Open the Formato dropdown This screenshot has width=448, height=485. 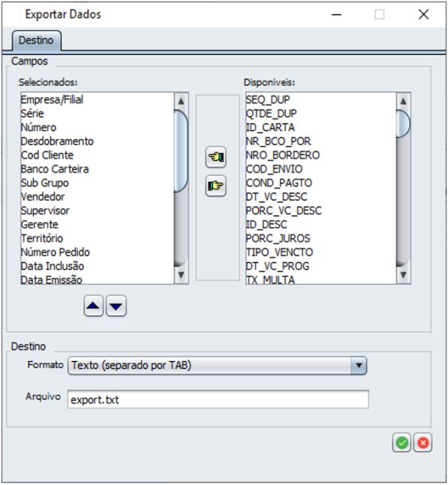tap(217, 366)
